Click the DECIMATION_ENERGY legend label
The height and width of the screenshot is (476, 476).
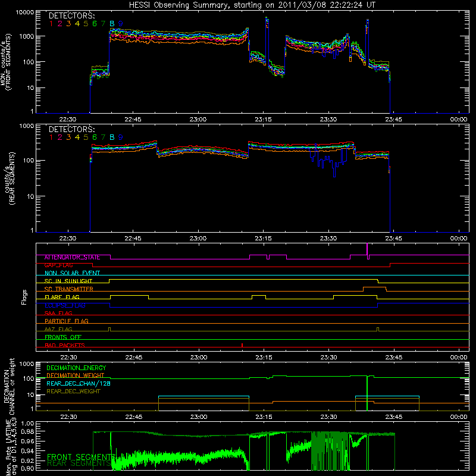tap(76, 368)
